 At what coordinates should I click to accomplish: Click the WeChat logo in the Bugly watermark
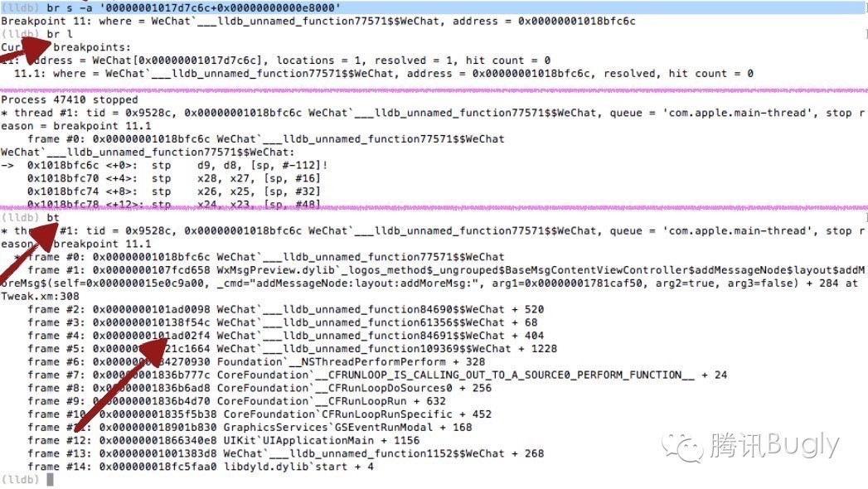(682, 445)
